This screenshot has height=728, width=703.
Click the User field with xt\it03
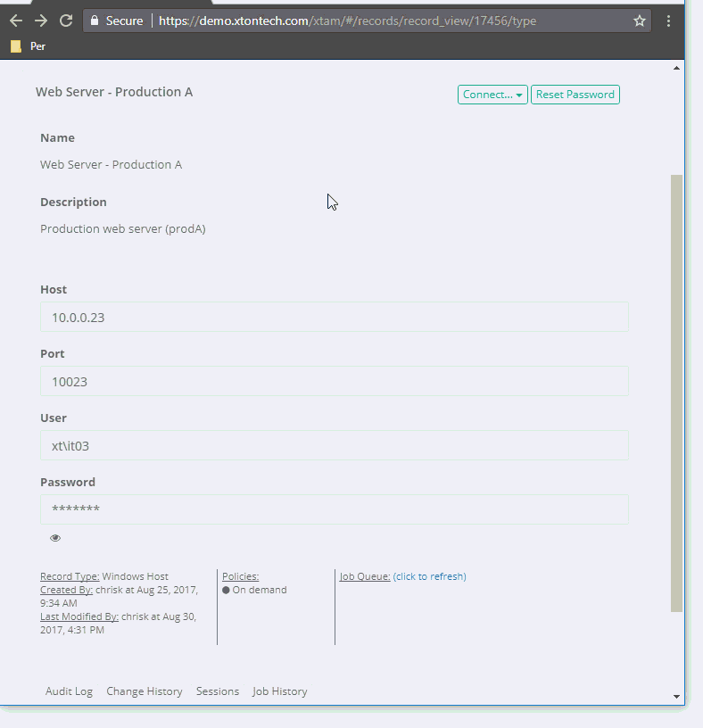tap(334, 445)
